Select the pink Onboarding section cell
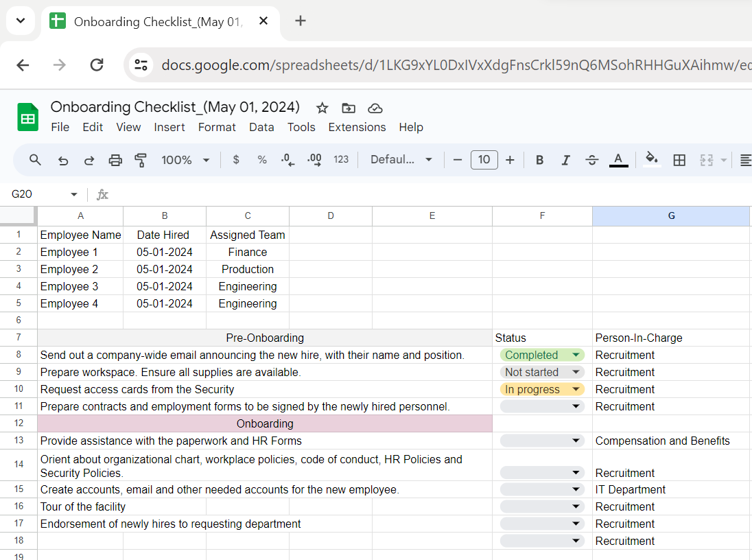Viewport: 752px width, 560px height. point(265,423)
